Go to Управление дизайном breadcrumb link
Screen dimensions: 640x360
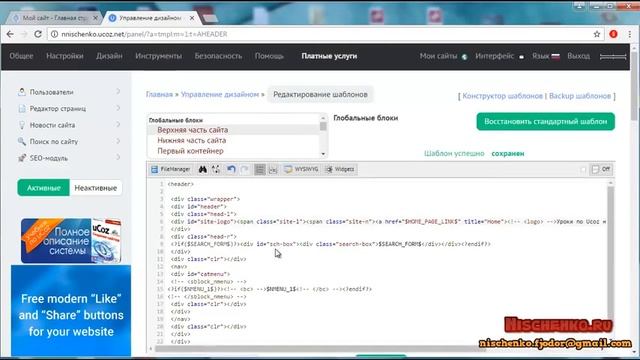tap(220, 94)
